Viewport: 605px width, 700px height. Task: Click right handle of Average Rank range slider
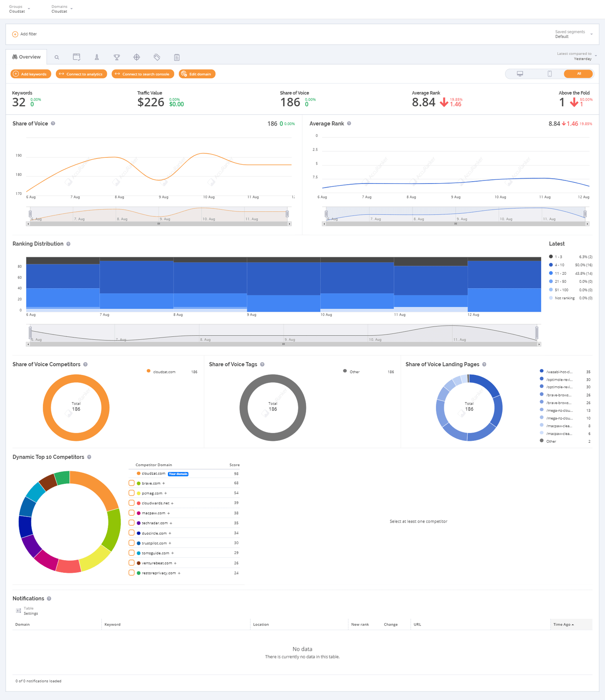[585, 214]
